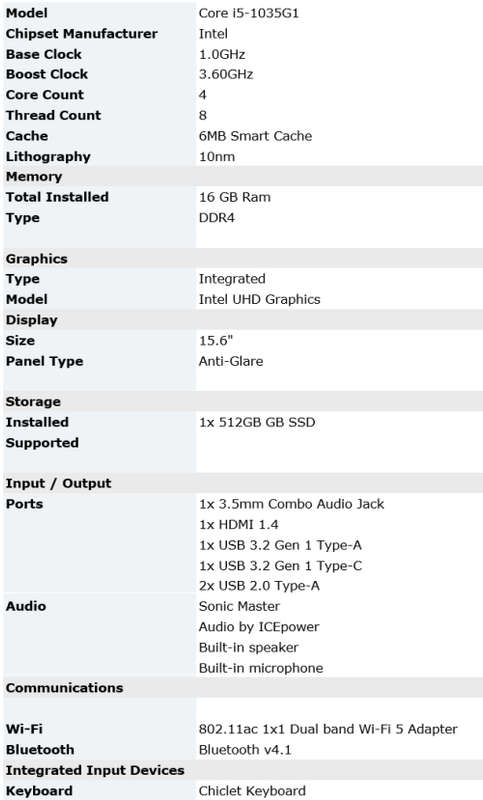Select the 1x HDMI 1.4 port entry
Image resolution: width=483 pixels, height=800 pixels.
click(239, 524)
